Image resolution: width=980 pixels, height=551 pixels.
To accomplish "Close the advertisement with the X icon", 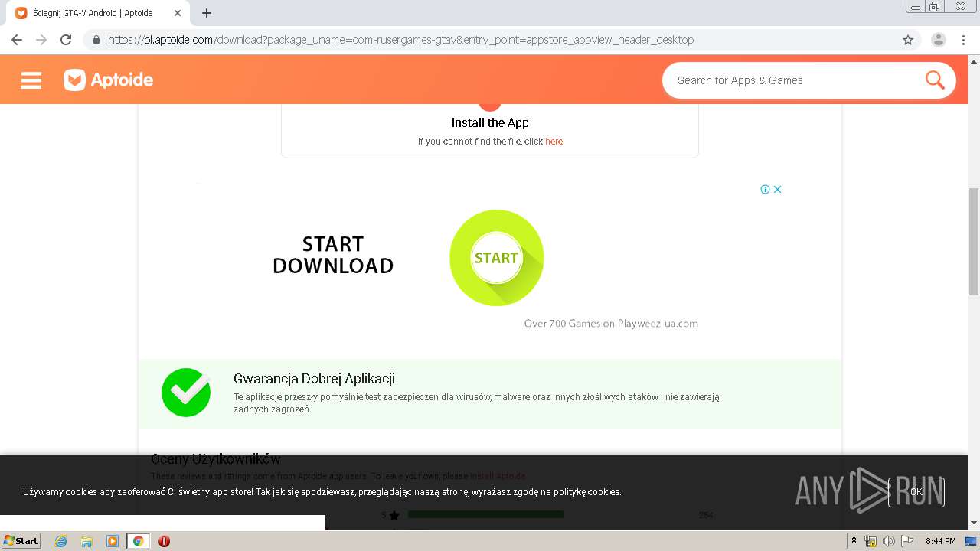I will 777,189.
